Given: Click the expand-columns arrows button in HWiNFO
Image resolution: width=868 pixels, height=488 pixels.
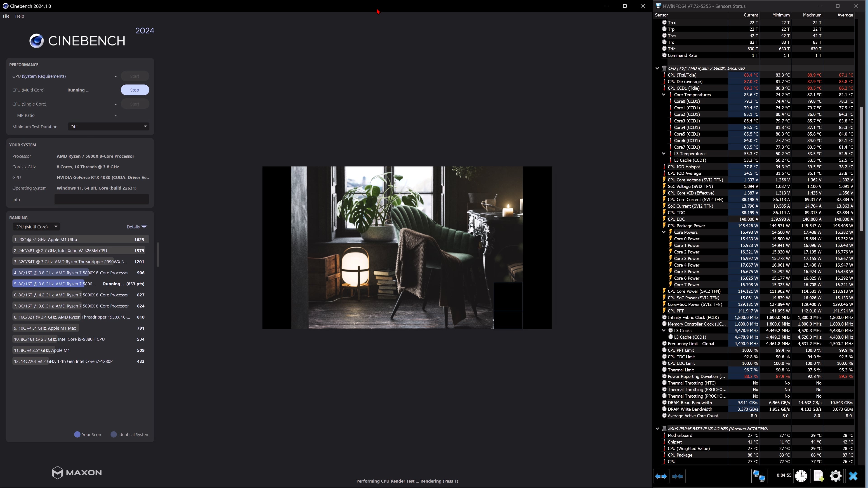Looking at the screenshot, I should pyautogui.click(x=661, y=476).
